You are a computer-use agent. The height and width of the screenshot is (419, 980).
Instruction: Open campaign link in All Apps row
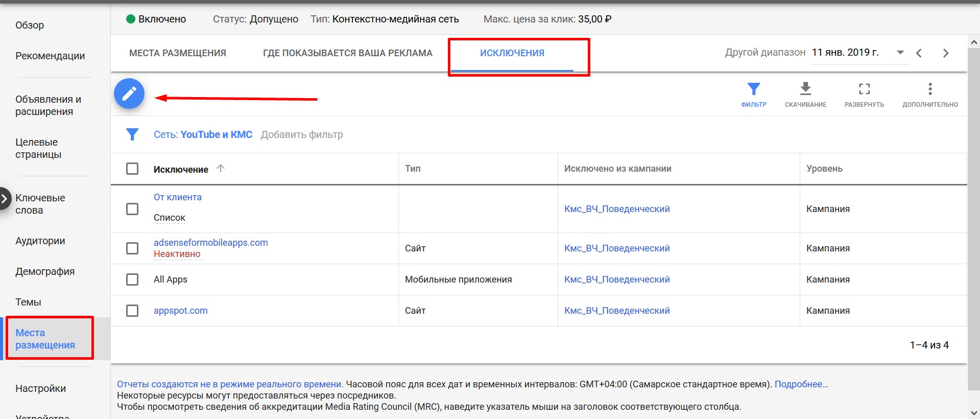coord(617,280)
